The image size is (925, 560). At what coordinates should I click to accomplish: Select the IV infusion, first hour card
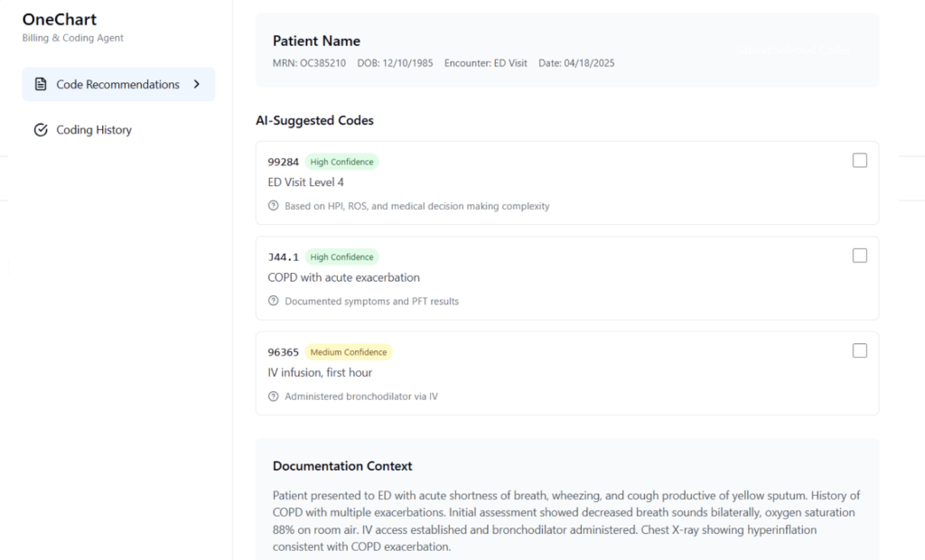(567, 374)
